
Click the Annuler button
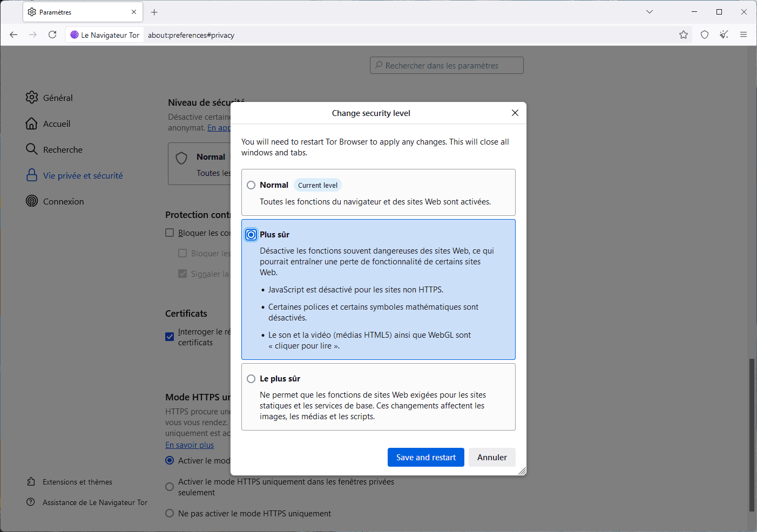point(492,458)
